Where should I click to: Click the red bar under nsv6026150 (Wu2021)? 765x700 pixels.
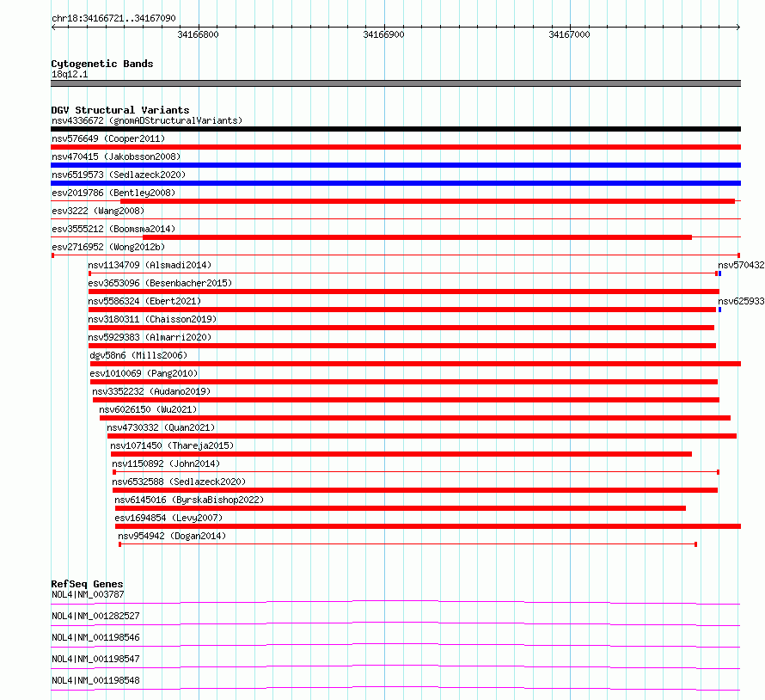414,418
